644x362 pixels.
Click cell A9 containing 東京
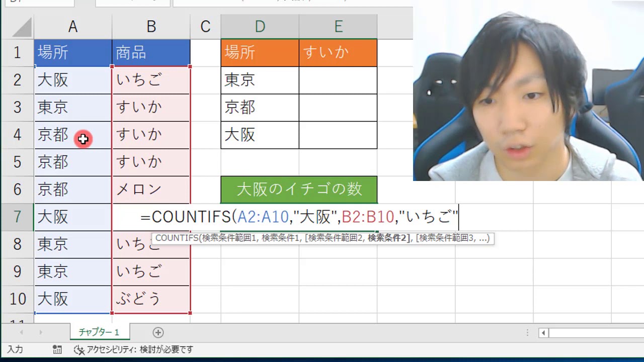click(73, 272)
